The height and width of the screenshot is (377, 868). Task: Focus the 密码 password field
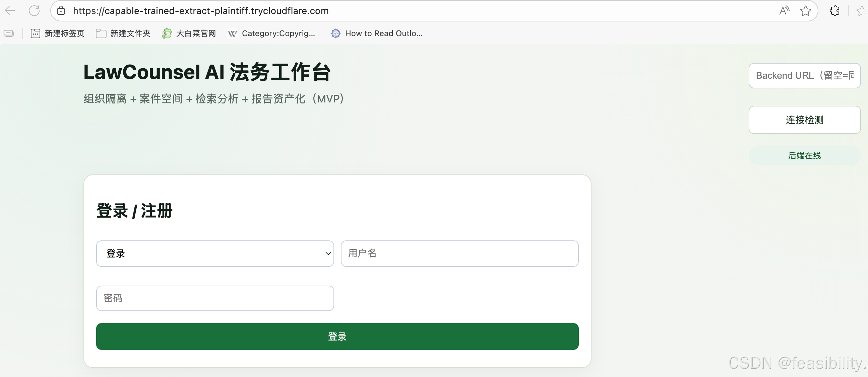pyautogui.click(x=214, y=298)
